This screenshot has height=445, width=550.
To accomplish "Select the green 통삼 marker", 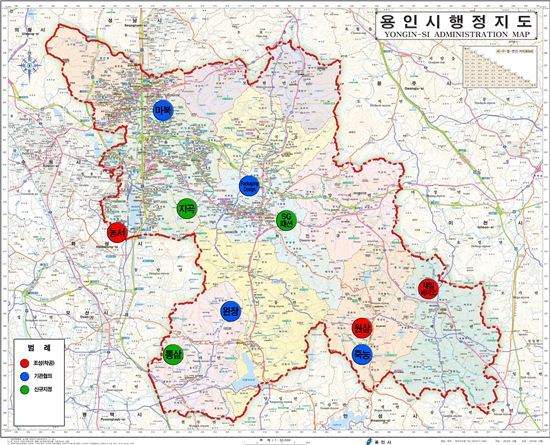I will (173, 354).
